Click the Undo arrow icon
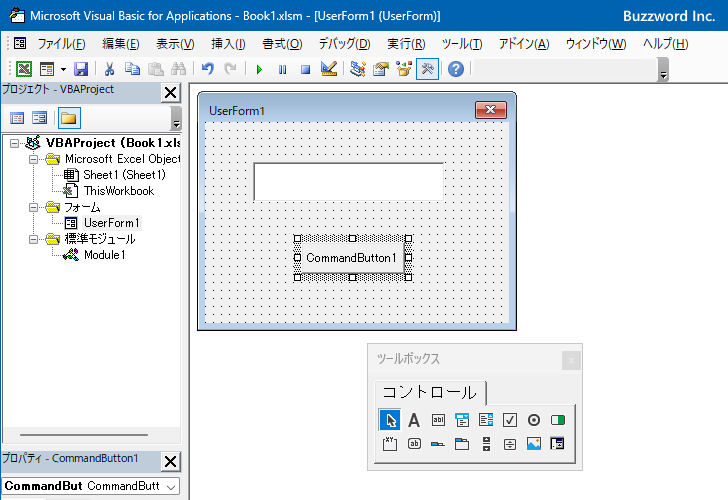The width and height of the screenshot is (728, 500). click(208, 69)
